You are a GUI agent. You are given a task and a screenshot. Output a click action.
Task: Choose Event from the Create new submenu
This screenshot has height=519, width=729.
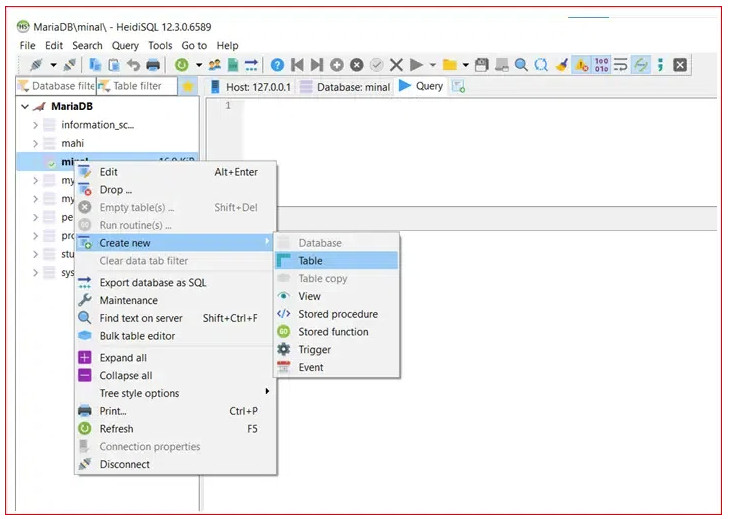coord(337,367)
